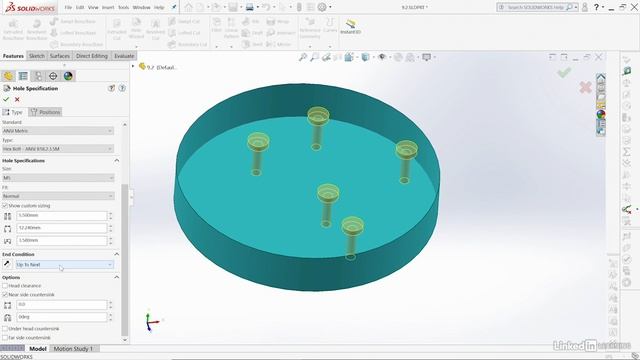Enable the Head clearance checkbox
This screenshot has height=360, width=640.
[x=5, y=286]
